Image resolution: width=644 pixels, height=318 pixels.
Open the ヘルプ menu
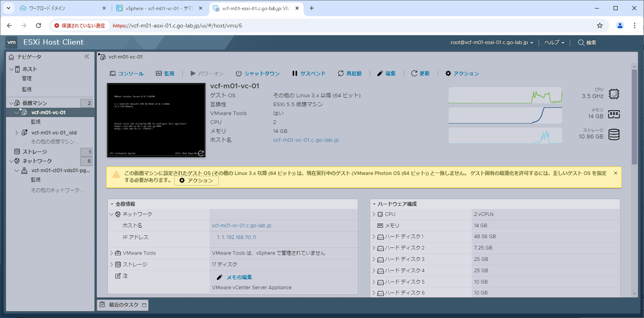click(x=554, y=42)
